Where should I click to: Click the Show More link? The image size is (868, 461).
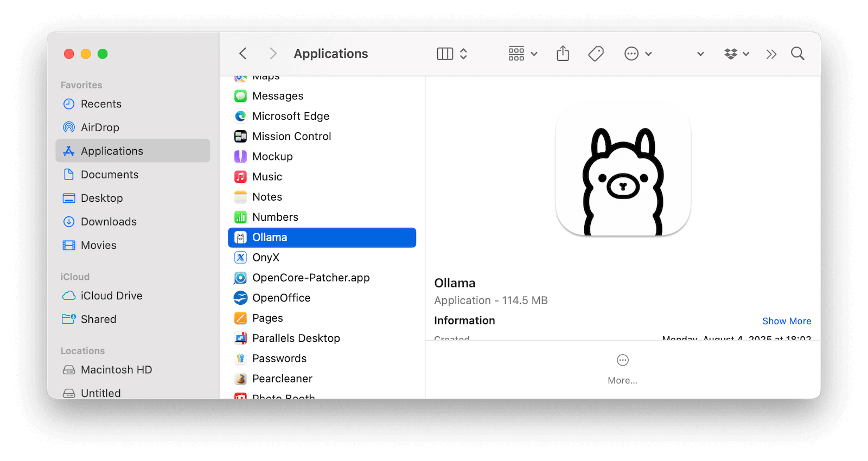click(787, 321)
